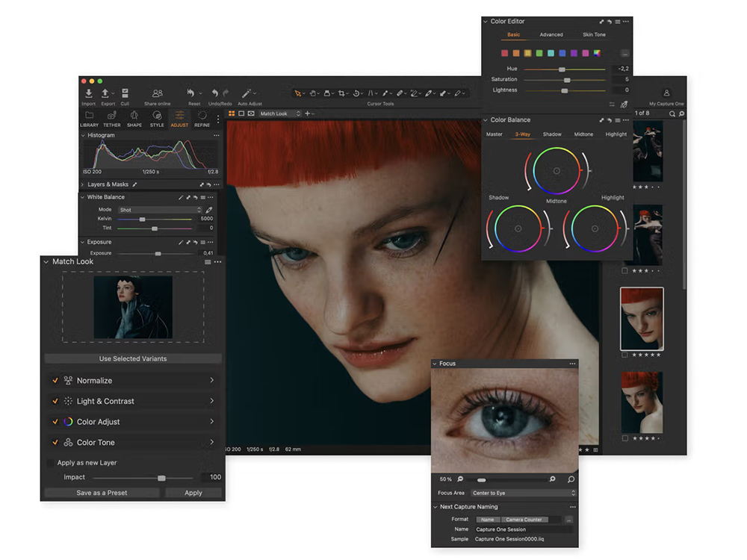The image size is (747, 560).
Task: Open the Focus Area dropdown
Action: [x=524, y=493]
